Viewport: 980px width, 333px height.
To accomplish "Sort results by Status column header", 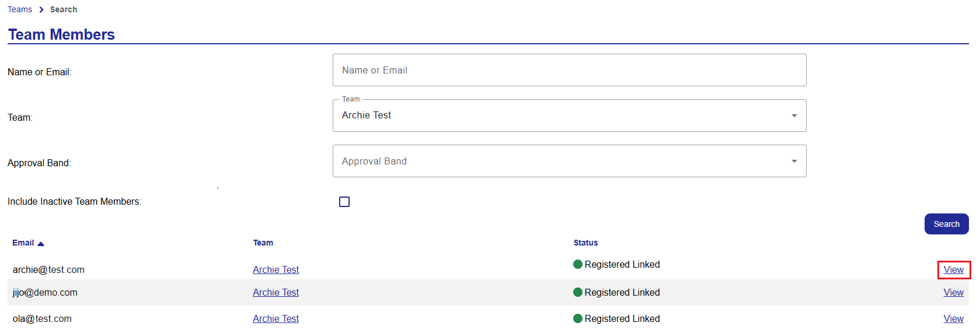I will [x=585, y=243].
